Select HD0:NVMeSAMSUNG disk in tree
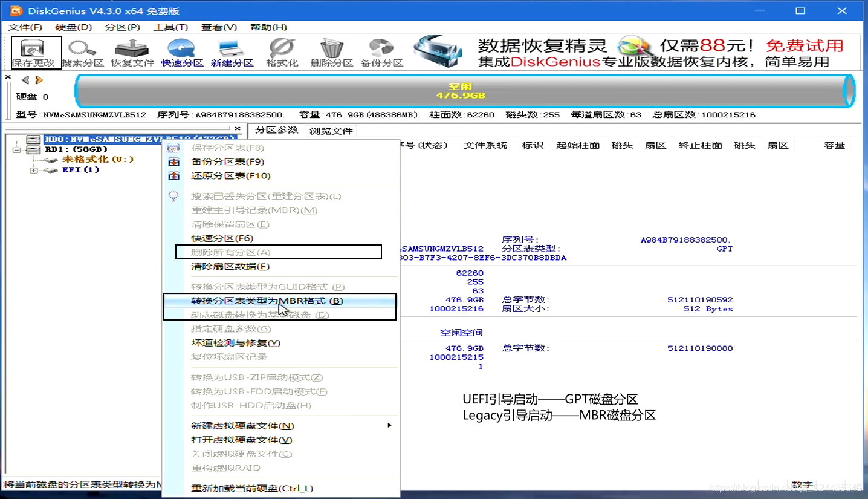 [140, 139]
